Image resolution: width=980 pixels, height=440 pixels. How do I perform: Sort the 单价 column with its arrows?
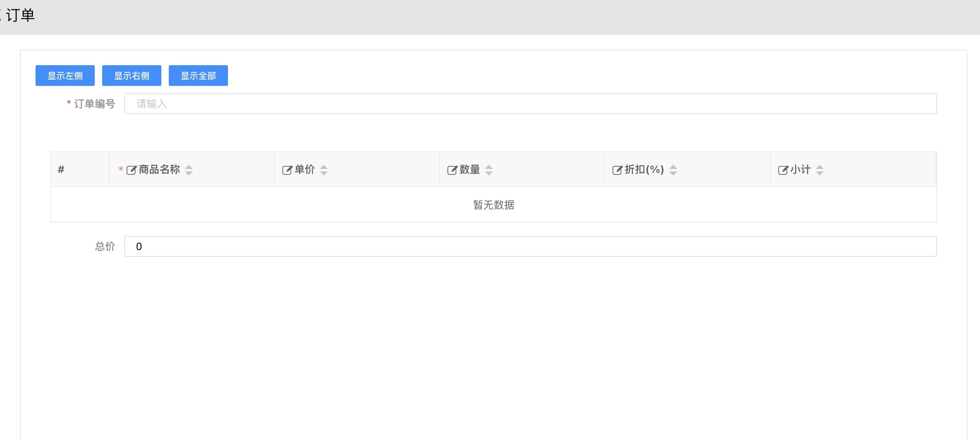(324, 170)
